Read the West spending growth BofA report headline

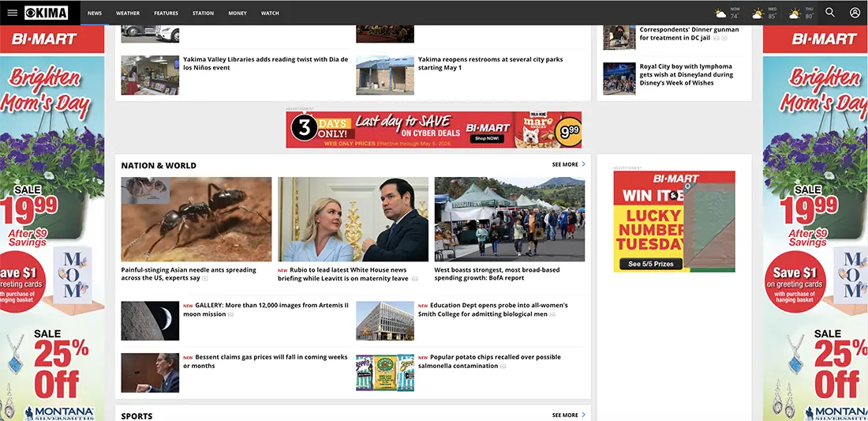click(497, 274)
